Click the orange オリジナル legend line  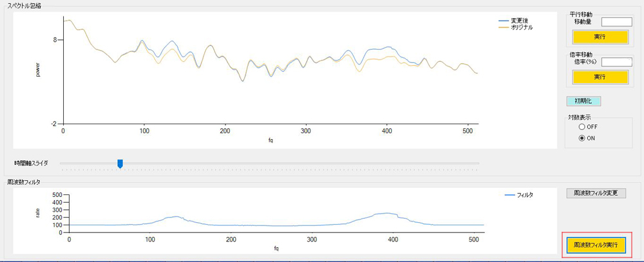[x=504, y=28]
